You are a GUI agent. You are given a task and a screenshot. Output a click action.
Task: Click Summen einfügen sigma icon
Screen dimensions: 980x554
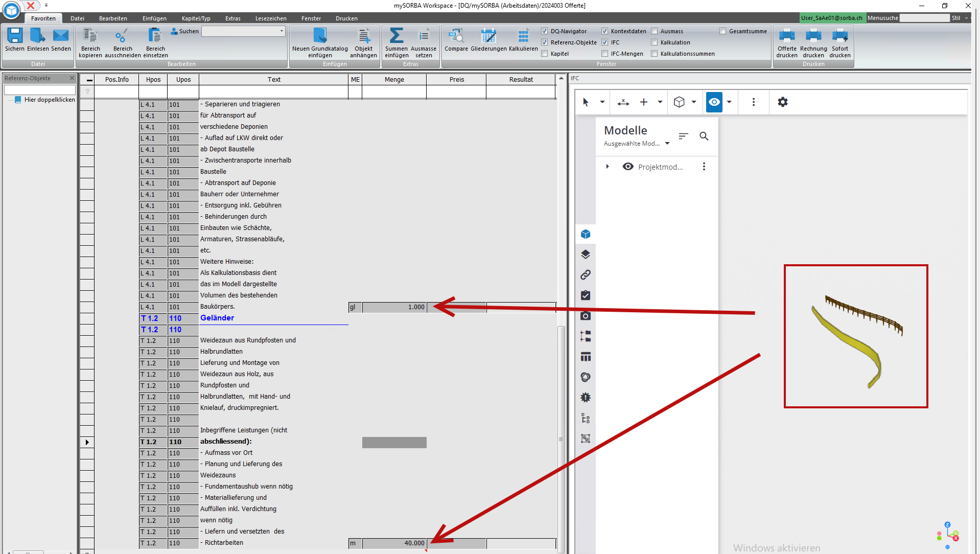[x=396, y=36]
